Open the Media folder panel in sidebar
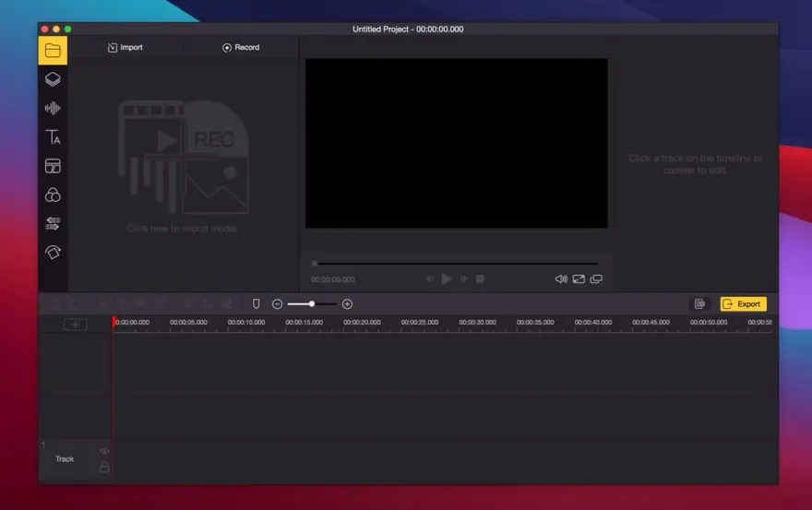 pos(53,51)
